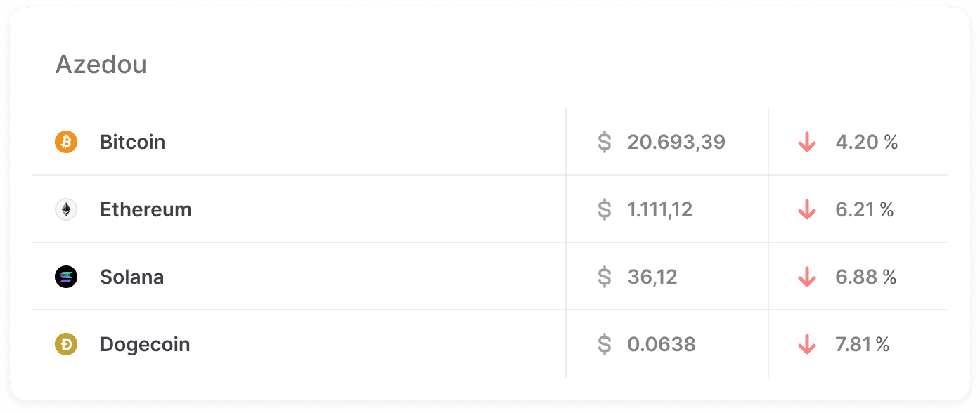Select the Solana logo icon

click(65, 276)
